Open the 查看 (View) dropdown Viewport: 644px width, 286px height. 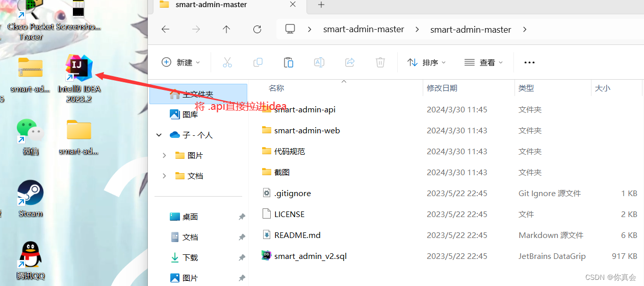pyautogui.click(x=484, y=62)
